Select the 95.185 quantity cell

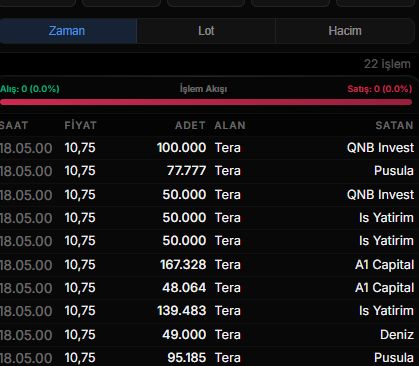(187, 358)
